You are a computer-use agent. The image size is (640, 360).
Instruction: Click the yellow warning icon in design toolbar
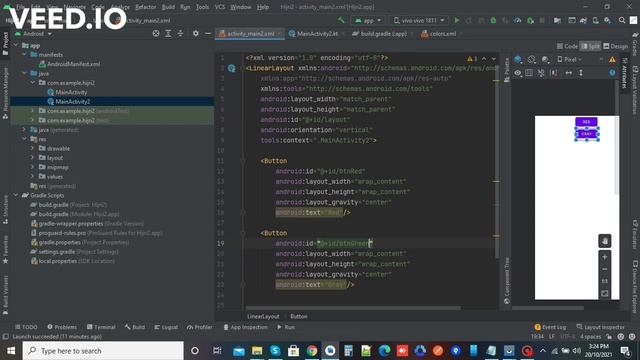612,60
